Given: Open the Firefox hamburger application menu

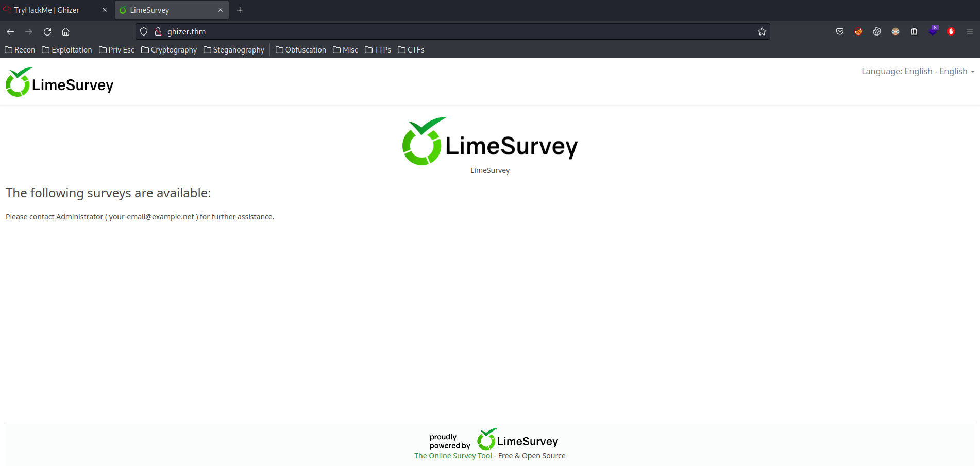Looking at the screenshot, I should pos(970,32).
